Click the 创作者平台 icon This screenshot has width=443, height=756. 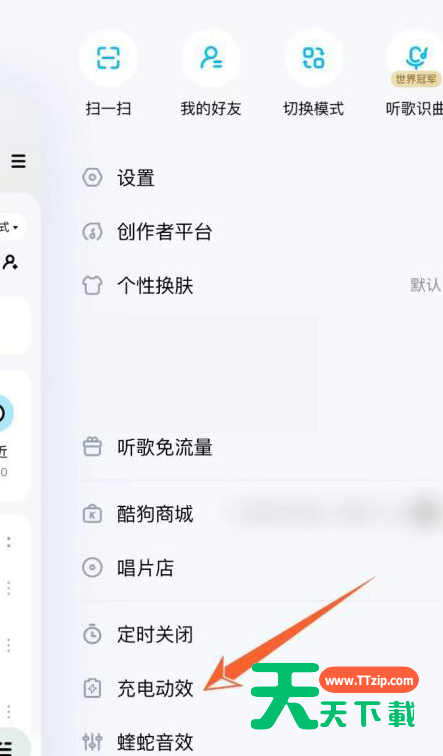pyautogui.click(x=92, y=232)
